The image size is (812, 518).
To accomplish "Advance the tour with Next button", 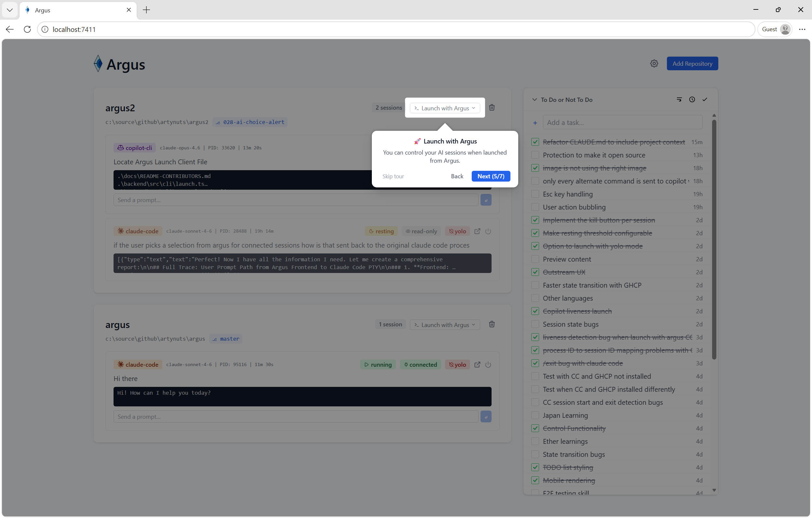I will (x=491, y=176).
